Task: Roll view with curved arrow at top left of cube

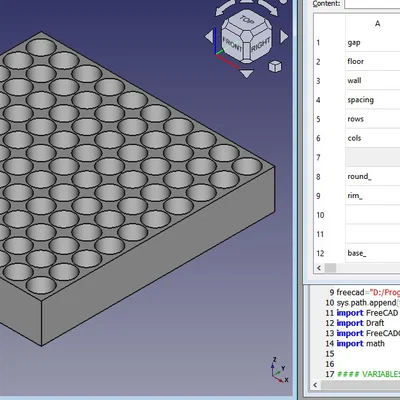Action: click(x=225, y=8)
